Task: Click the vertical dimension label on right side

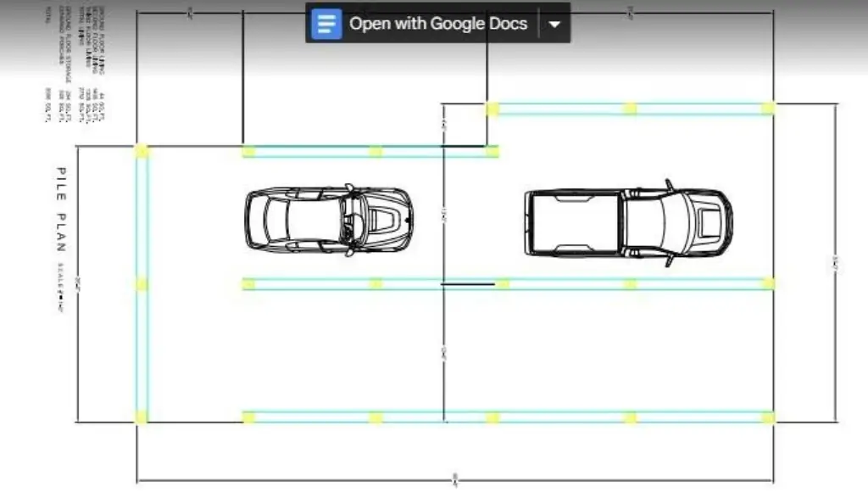Action: (x=836, y=266)
